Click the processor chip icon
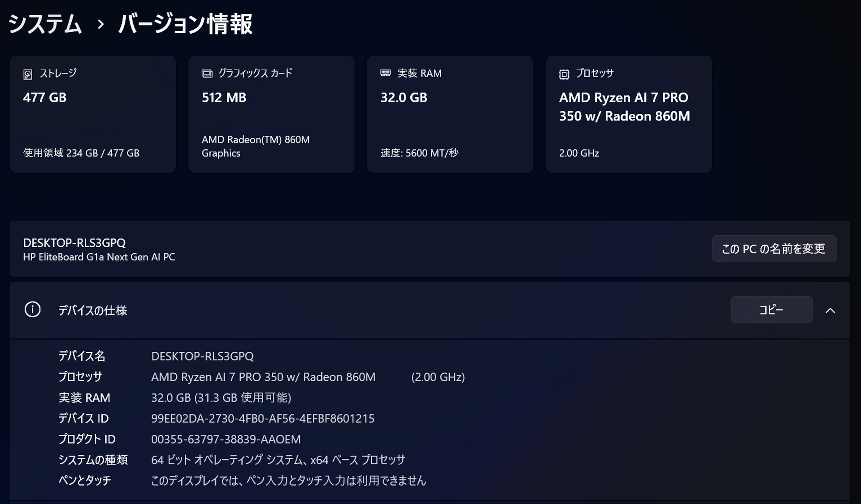Viewport: 861px width, 504px height. pyautogui.click(x=564, y=74)
